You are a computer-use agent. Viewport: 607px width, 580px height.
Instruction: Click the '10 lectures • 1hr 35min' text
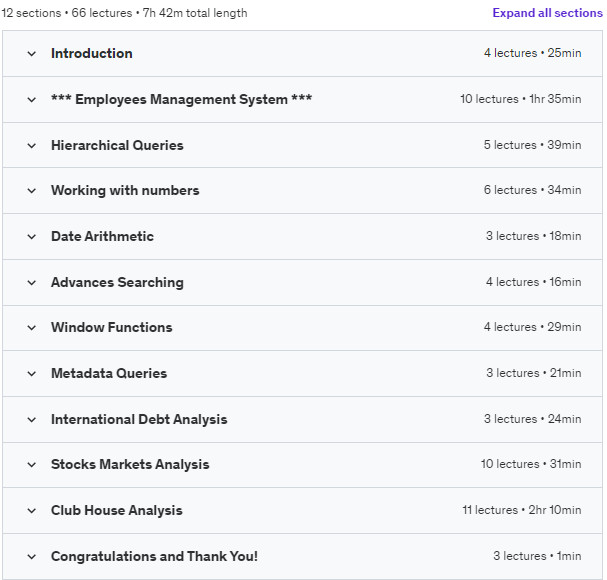(521, 99)
